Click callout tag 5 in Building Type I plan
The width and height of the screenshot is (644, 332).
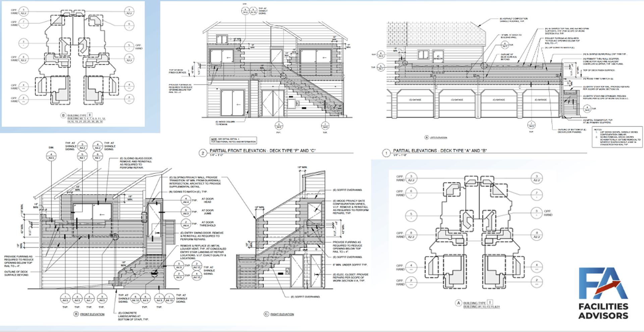pyautogui.click(x=411, y=215)
